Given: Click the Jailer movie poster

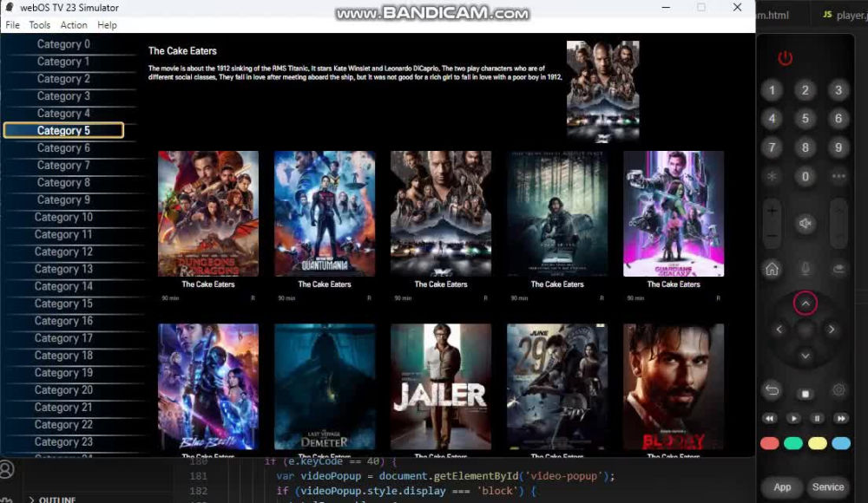Looking at the screenshot, I should click(441, 387).
